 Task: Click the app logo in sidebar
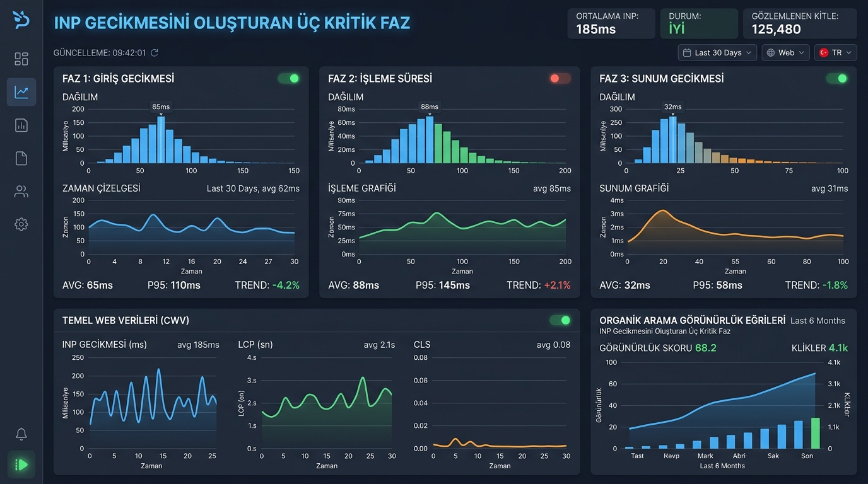[21, 20]
